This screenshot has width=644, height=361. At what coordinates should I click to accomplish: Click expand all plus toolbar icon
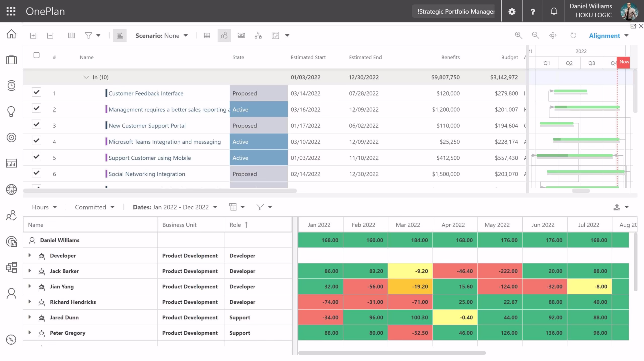(33, 35)
